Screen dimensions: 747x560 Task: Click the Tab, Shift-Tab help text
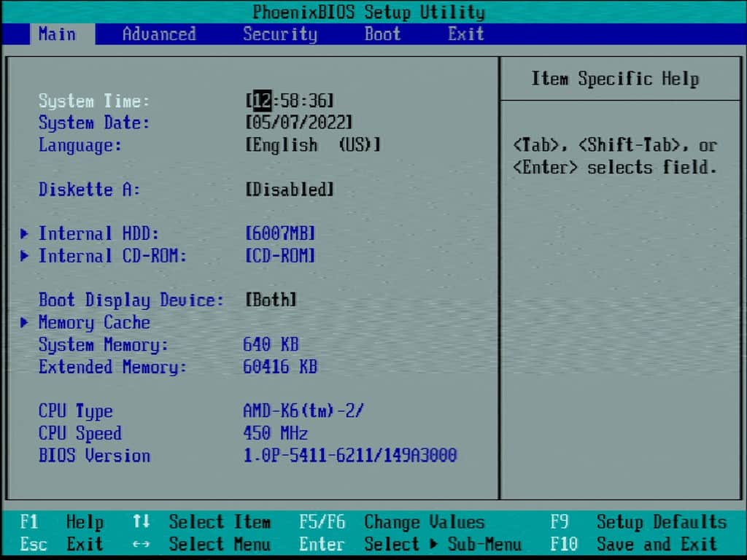pyautogui.click(x=614, y=156)
